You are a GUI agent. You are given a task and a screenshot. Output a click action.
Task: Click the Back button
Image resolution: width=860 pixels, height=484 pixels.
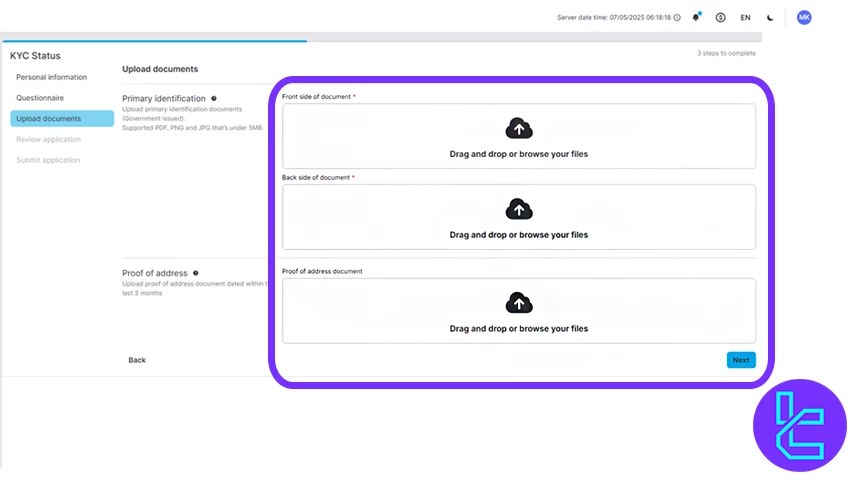coord(137,360)
